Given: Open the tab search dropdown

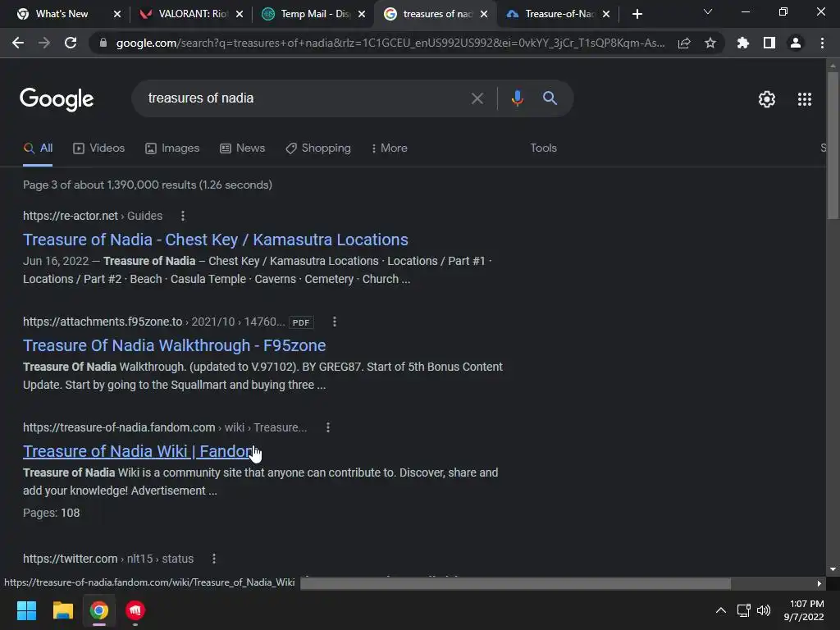Looking at the screenshot, I should 708,11.
